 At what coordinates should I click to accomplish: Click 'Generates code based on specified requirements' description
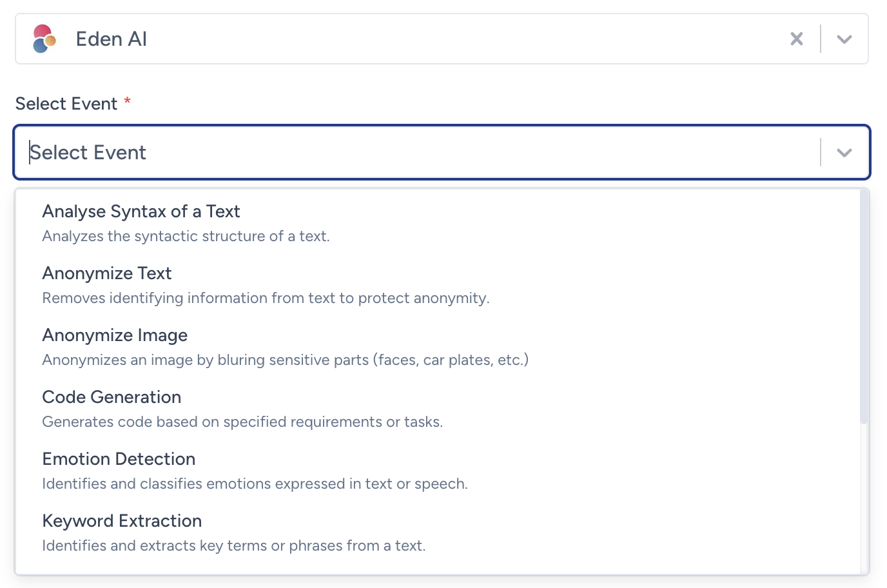pyautogui.click(x=242, y=422)
